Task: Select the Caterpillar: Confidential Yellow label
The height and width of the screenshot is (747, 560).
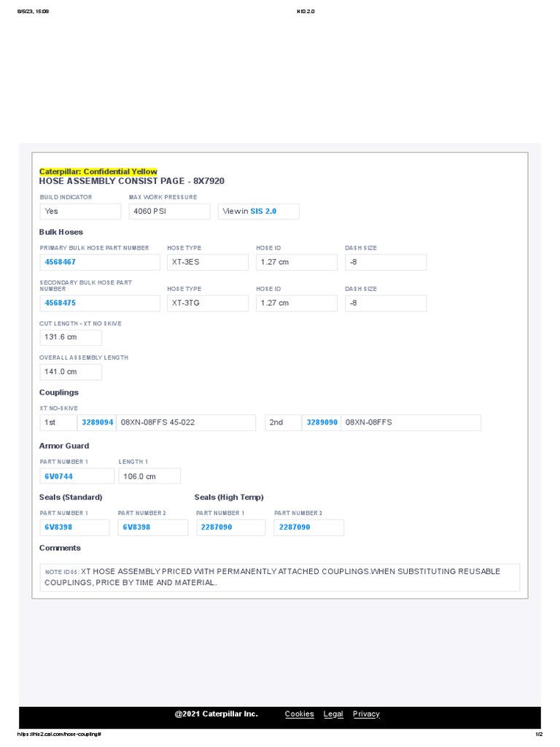Action: pos(98,171)
